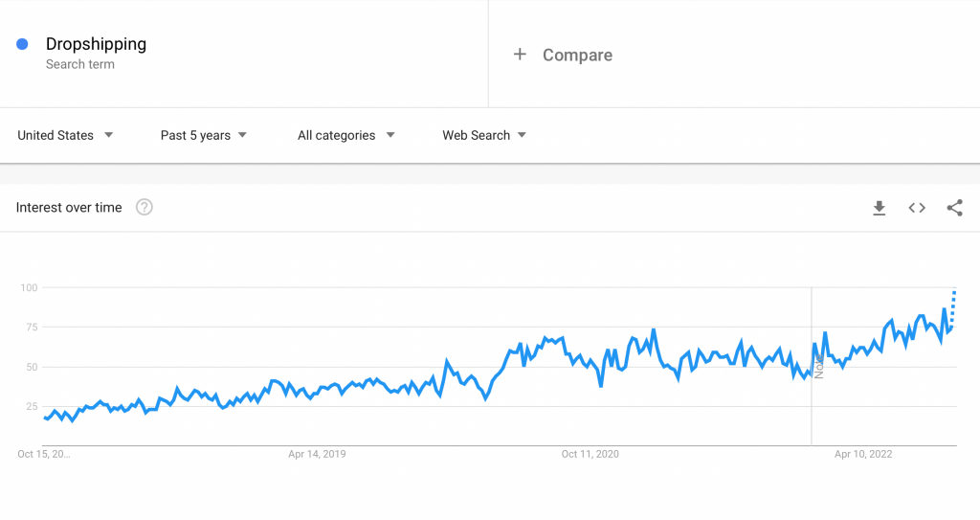This screenshot has width=980, height=520.
Task: Expand the Past 5 years dropdown
Action: pyautogui.click(x=204, y=135)
